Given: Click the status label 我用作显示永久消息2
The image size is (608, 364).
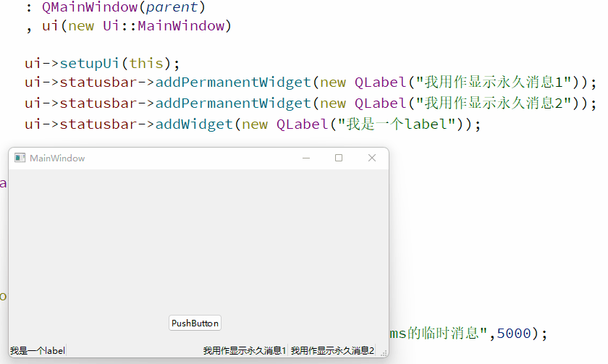Looking at the screenshot, I should pyautogui.click(x=332, y=350).
